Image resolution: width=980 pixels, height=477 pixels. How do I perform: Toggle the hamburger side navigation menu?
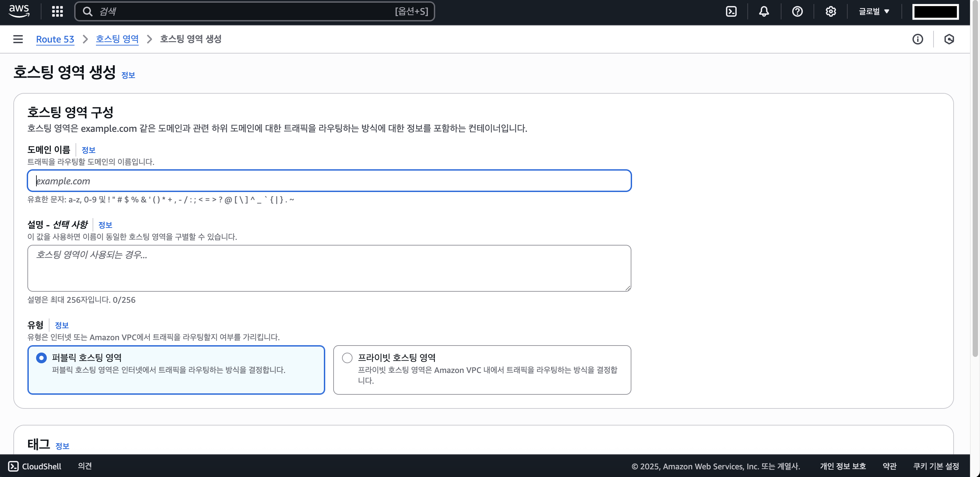(18, 39)
